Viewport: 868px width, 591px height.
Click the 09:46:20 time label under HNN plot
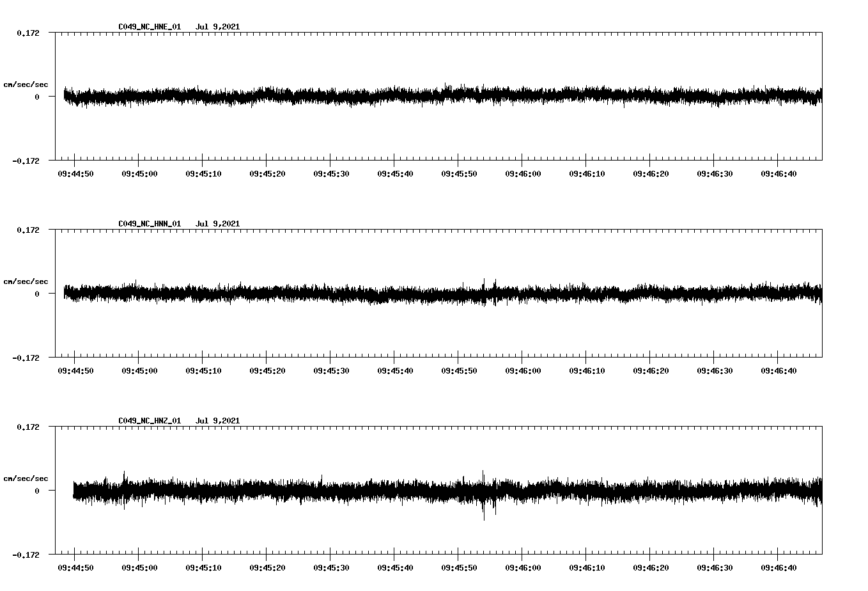click(x=651, y=371)
